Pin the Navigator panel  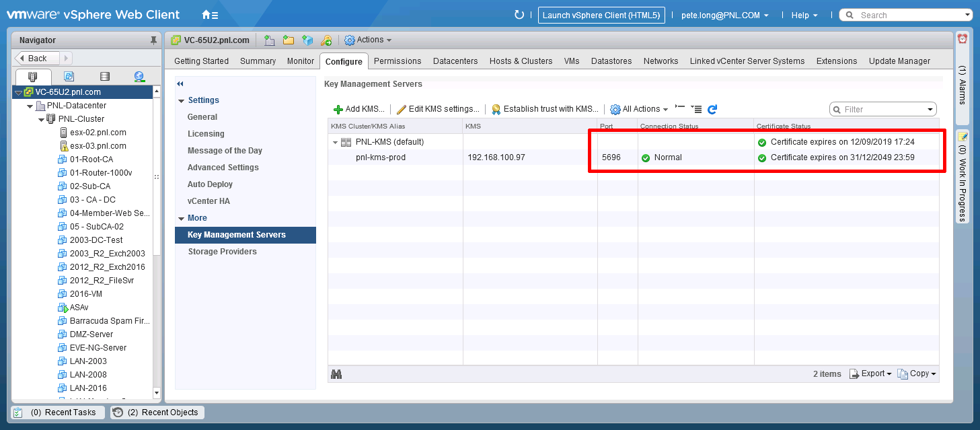(x=153, y=40)
